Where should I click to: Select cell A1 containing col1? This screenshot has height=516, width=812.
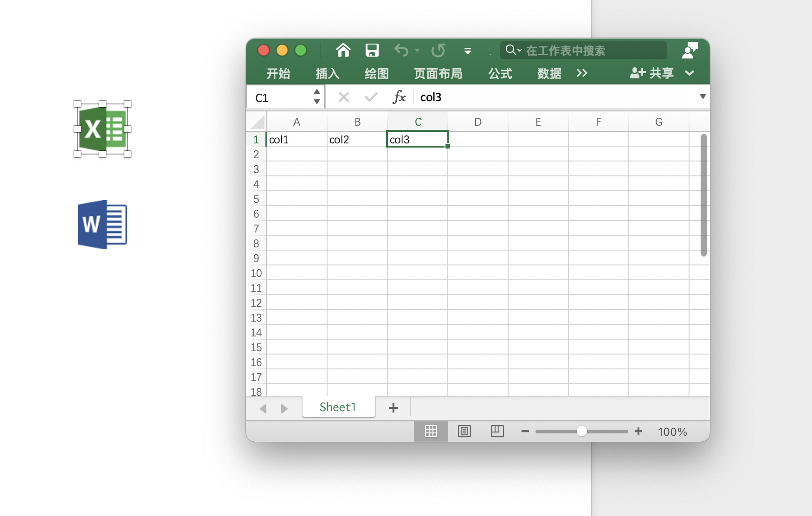pyautogui.click(x=297, y=139)
